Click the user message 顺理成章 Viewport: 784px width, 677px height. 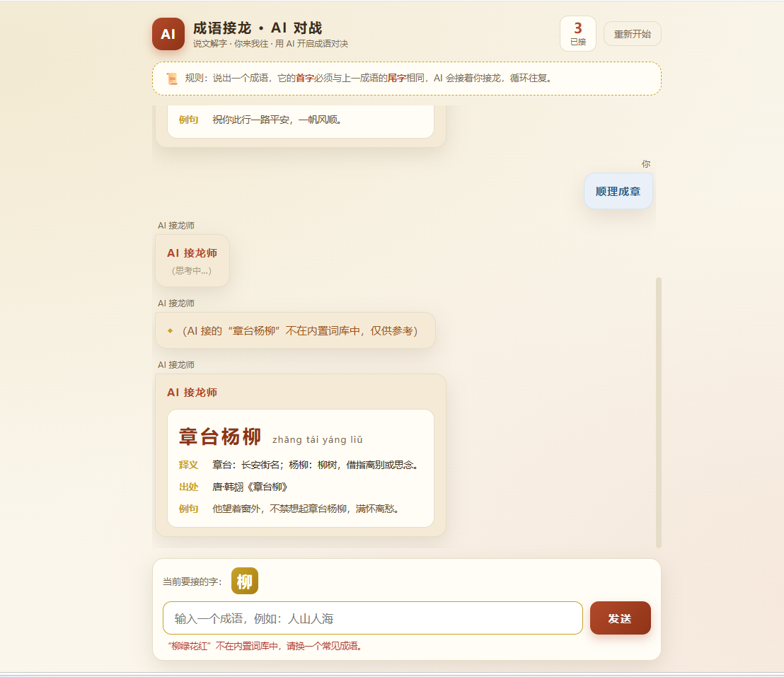(618, 191)
